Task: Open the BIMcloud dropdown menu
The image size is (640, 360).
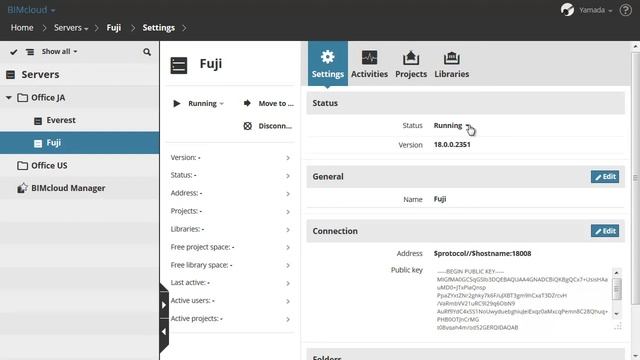Action: 31,10
